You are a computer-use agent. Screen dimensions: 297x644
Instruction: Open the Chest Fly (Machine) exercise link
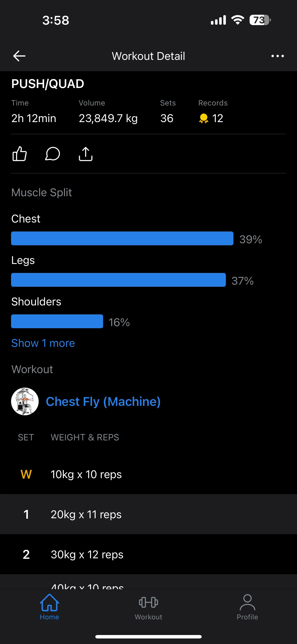click(103, 401)
